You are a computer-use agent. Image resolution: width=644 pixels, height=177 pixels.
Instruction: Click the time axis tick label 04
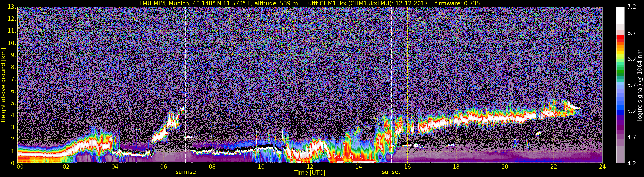(x=115, y=167)
